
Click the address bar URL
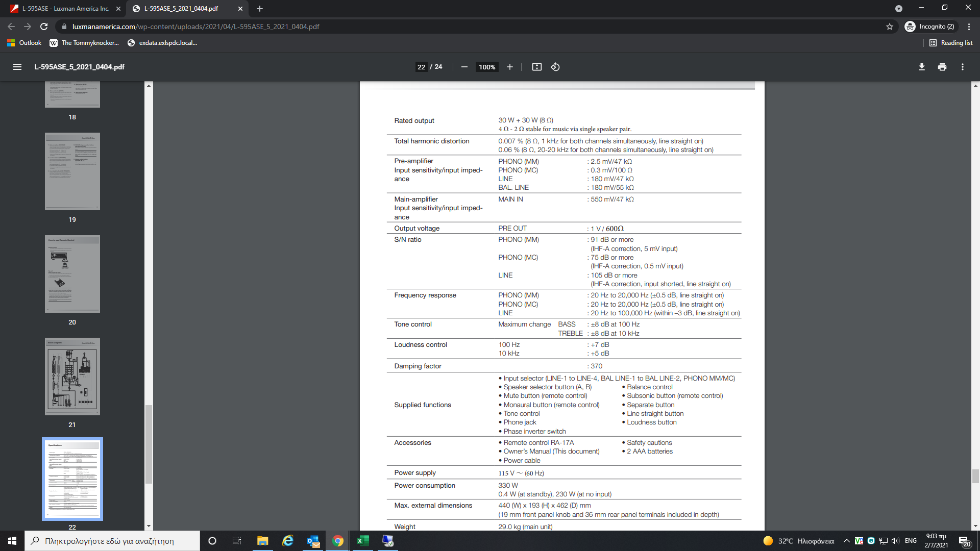[195, 27]
